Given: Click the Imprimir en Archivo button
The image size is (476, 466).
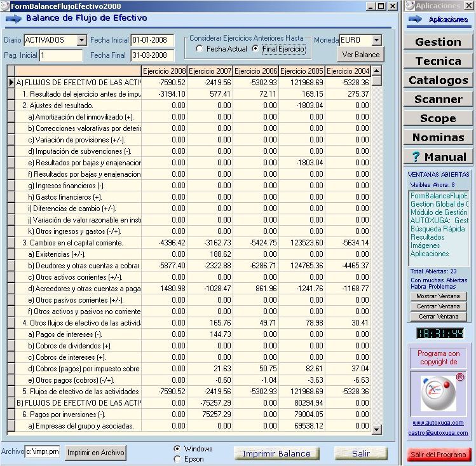Looking at the screenshot, I should (95, 453).
